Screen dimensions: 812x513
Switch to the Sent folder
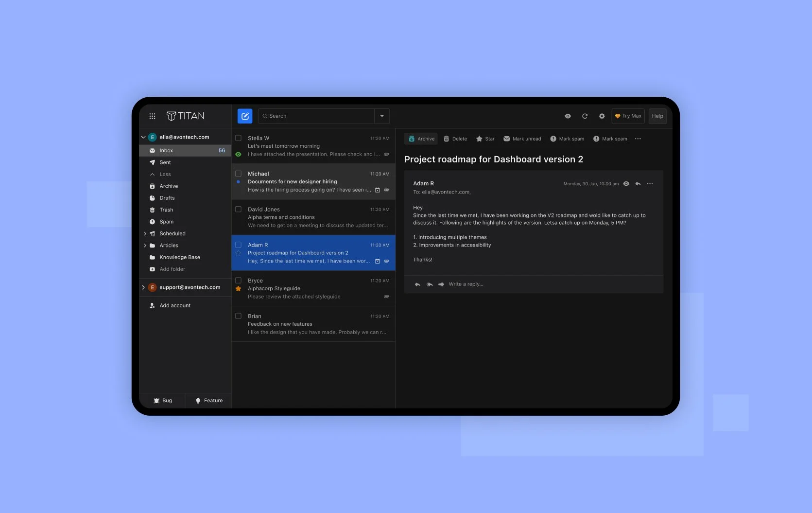click(x=165, y=162)
